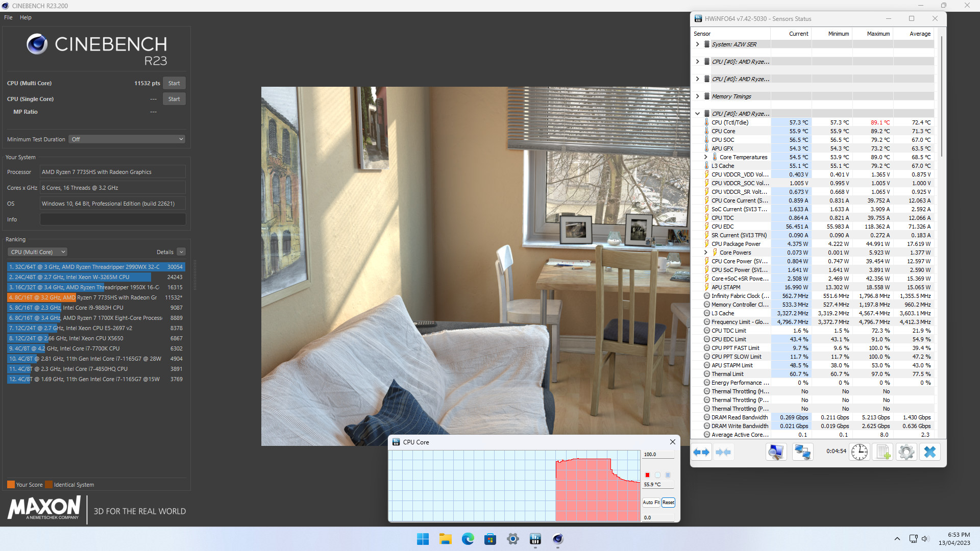Screen dimensions: 980x551
Task: Click the icon beside Thermal Limit row
Action: pyautogui.click(x=707, y=374)
